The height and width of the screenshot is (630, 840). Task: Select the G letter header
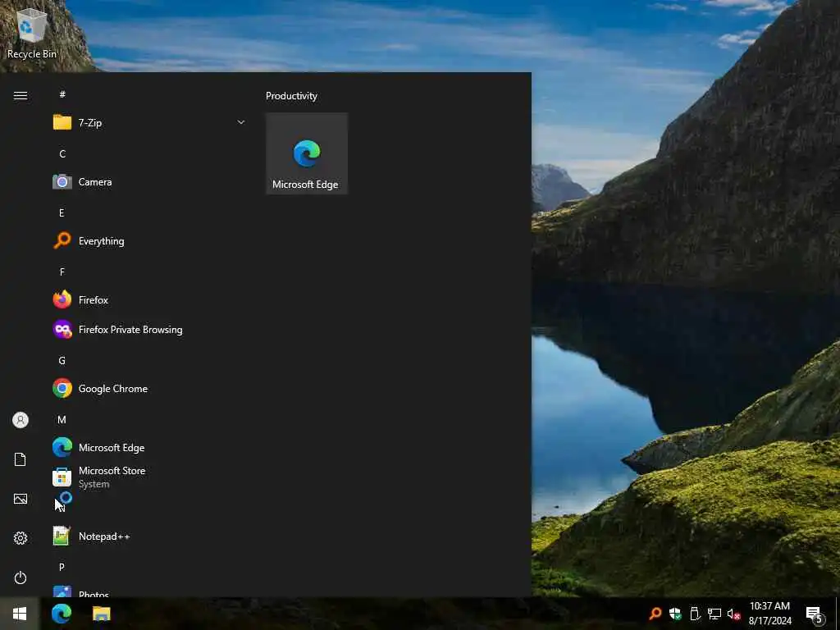coord(62,361)
